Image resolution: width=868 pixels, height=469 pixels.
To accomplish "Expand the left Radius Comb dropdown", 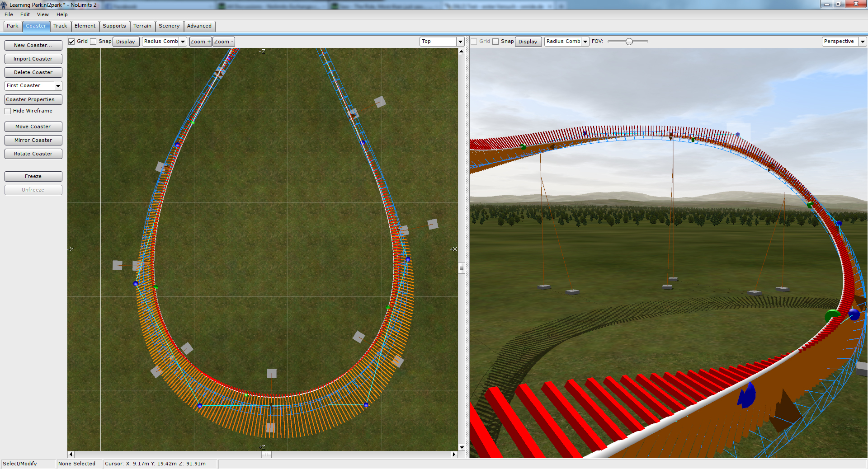I will 183,42.
